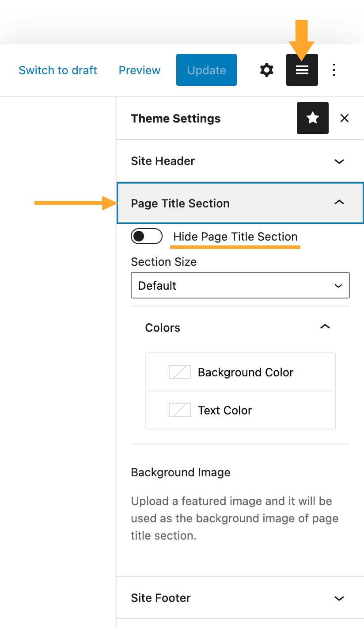
Task: Select Background Color option
Action: pyautogui.click(x=246, y=372)
